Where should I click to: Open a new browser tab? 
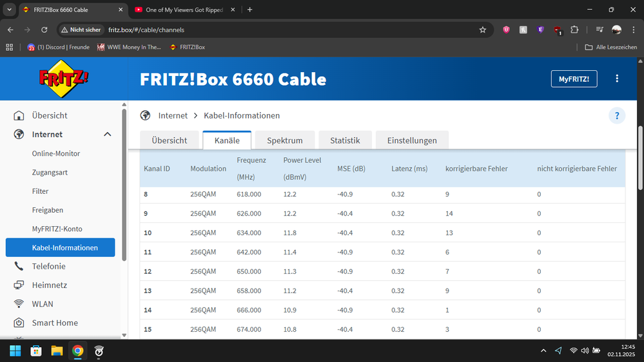tap(249, 10)
